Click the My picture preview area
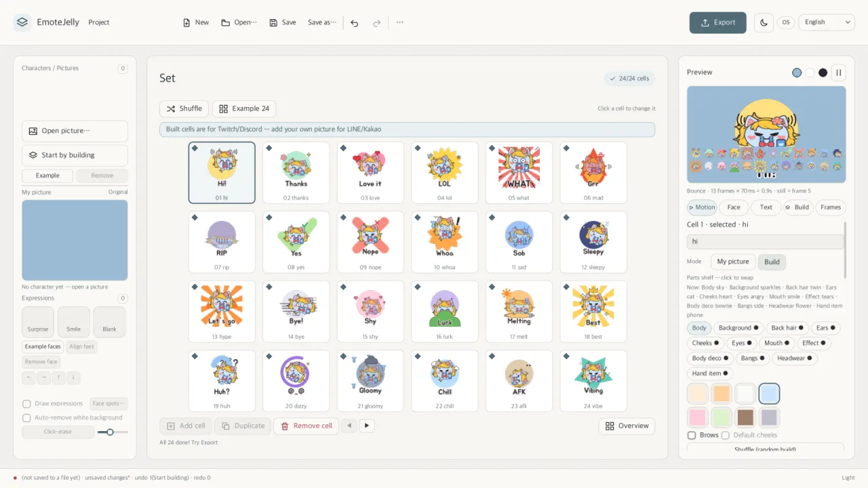The width and height of the screenshot is (868, 488). point(75,240)
